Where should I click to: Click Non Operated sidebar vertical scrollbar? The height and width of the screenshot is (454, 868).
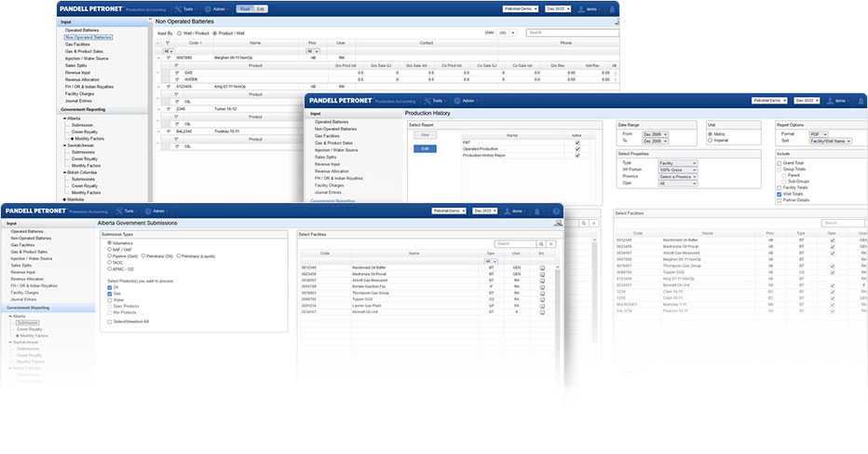tap(149, 111)
